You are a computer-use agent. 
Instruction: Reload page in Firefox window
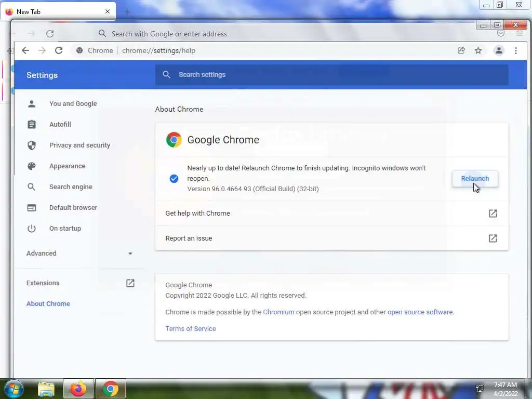[50, 34]
